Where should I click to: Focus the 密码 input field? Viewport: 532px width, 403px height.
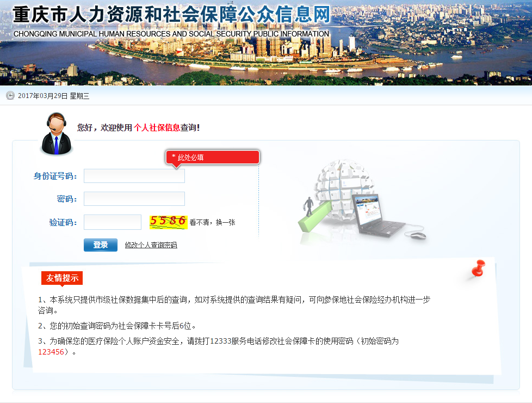[134, 199]
